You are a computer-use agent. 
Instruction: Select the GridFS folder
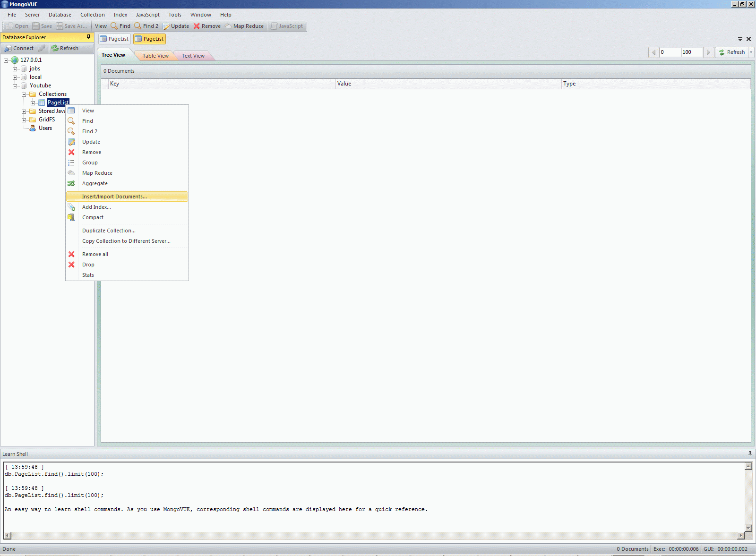(47, 120)
